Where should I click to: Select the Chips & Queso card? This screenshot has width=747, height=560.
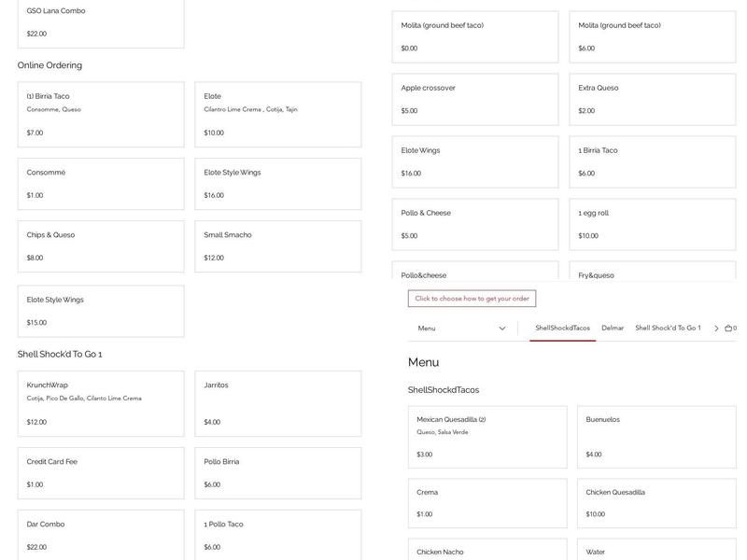click(x=101, y=246)
